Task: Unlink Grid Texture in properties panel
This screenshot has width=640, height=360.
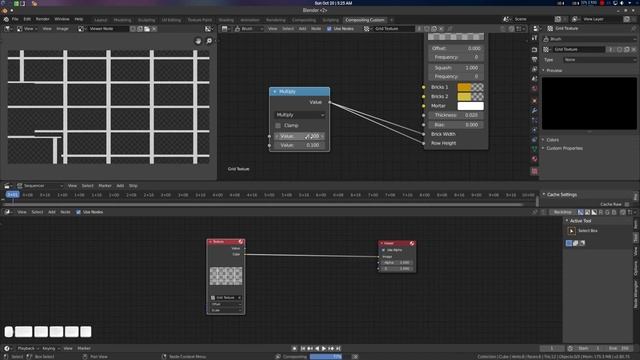Action: coord(633,49)
